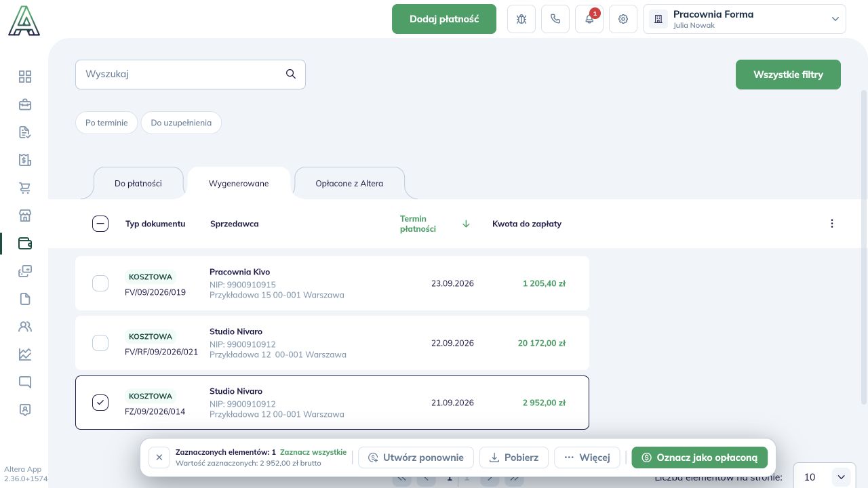Screen dimensions: 868x488
Task: Switch to the Opłacone z Altera tab
Action: (349, 183)
